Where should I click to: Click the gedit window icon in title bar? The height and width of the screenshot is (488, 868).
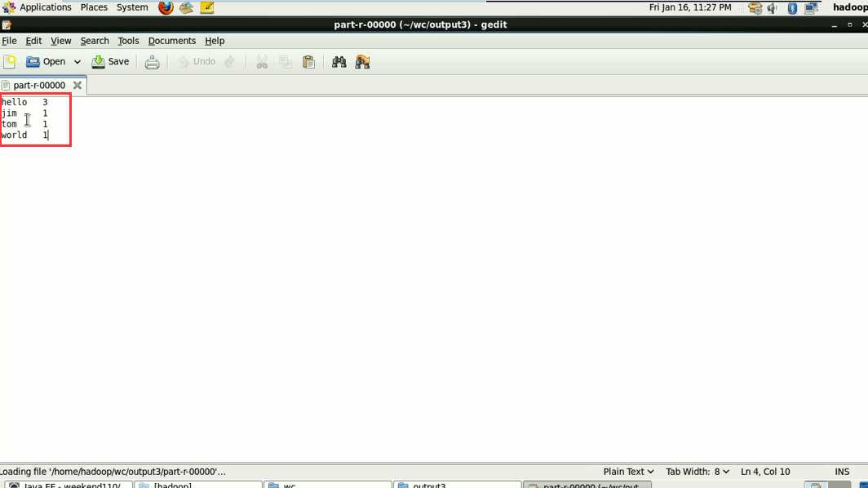[x=7, y=25]
